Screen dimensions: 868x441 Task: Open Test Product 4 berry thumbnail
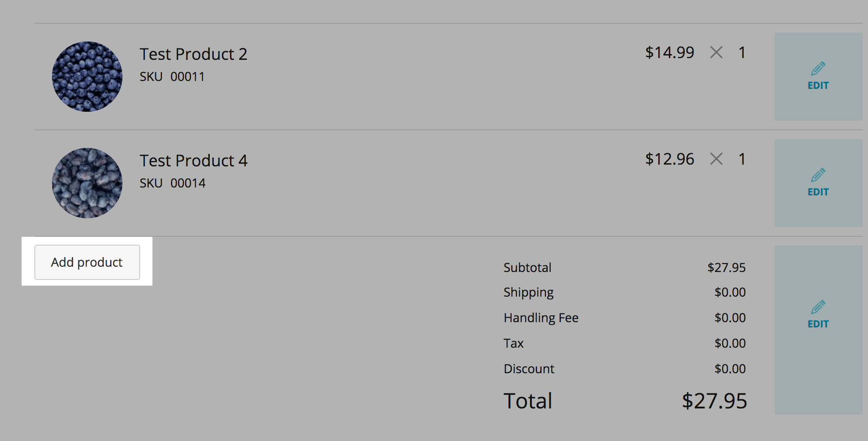tap(87, 183)
